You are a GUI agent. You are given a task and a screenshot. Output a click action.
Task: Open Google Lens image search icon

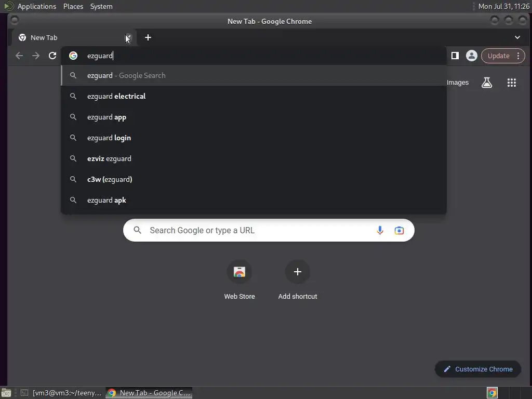click(x=399, y=230)
